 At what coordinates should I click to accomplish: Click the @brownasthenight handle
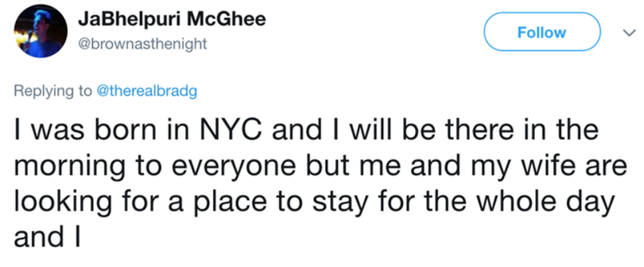[x=142, y=44]
